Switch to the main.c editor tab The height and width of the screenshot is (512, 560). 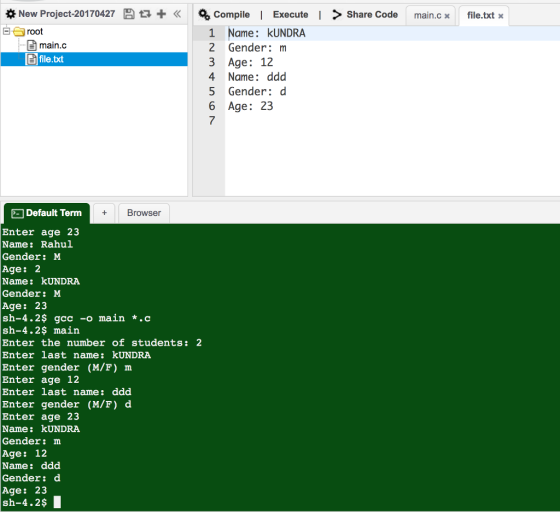pos(428,16)
